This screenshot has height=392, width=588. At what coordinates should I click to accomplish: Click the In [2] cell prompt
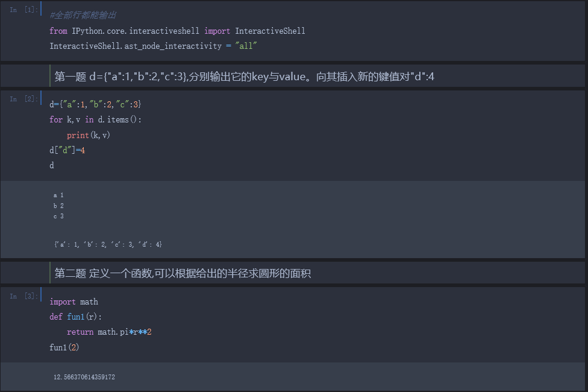click(x=24, y=99)
